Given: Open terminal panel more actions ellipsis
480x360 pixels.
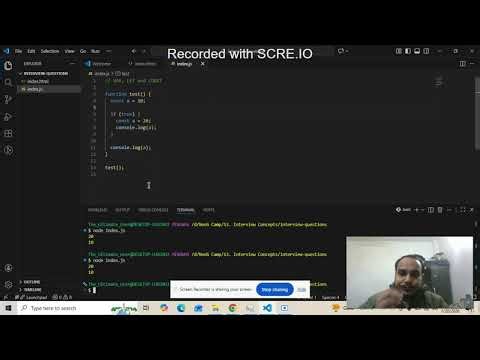Looking at the screenshot, I should [x=449, y=210].
